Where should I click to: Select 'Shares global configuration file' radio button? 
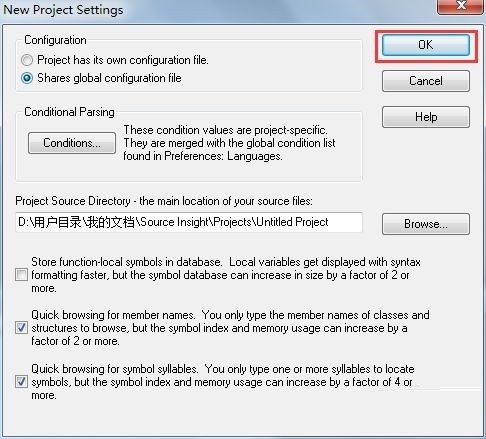click(x=27, y=78)
